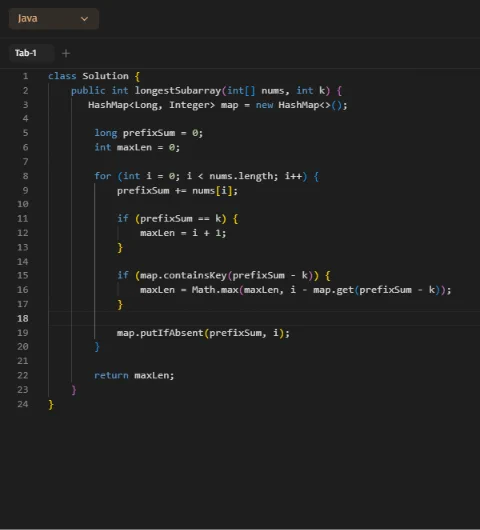Click 'if (prefixSum == k) {' on line 11
Viewport: 480px width, 530px height.
[x=178, y=219]
